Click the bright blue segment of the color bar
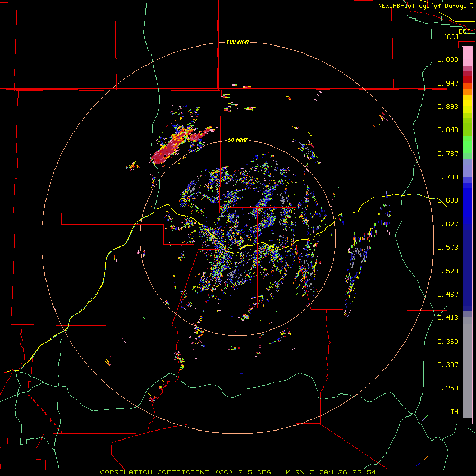 coord(467,206)
